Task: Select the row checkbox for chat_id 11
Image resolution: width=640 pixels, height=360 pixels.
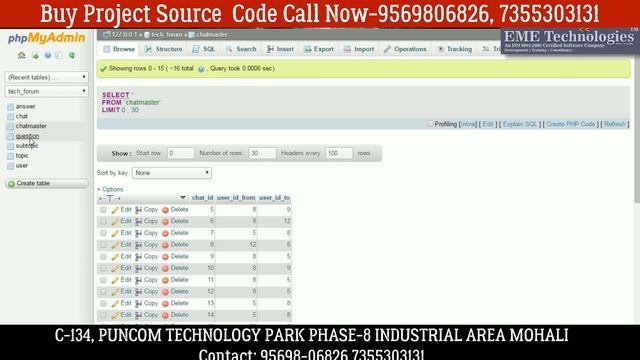Action: click(x=103, y=280)
